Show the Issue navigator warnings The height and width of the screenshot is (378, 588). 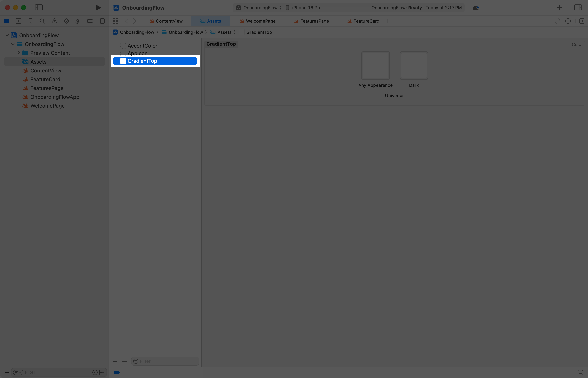coord(54,21)
